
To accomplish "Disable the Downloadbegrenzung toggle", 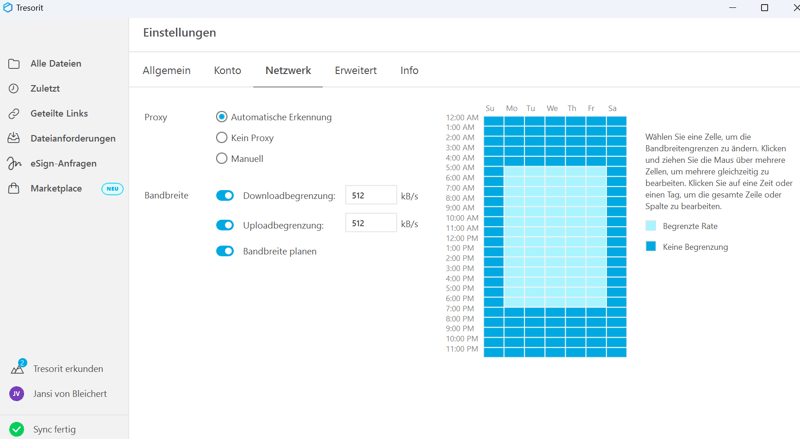I will tap(225, 196).
